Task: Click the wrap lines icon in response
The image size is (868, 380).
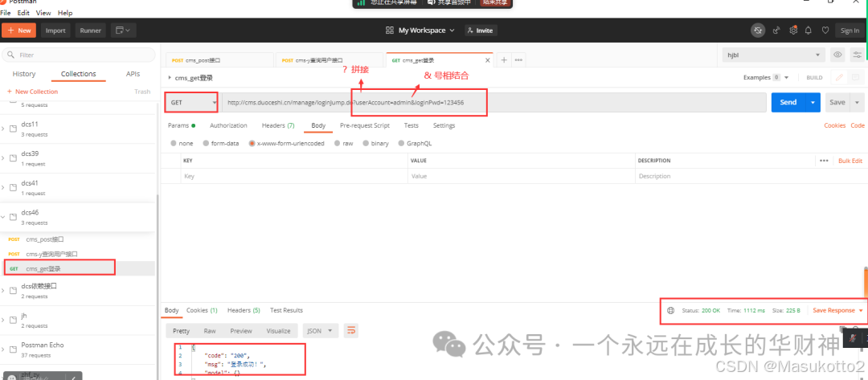Action: [350, 331]
